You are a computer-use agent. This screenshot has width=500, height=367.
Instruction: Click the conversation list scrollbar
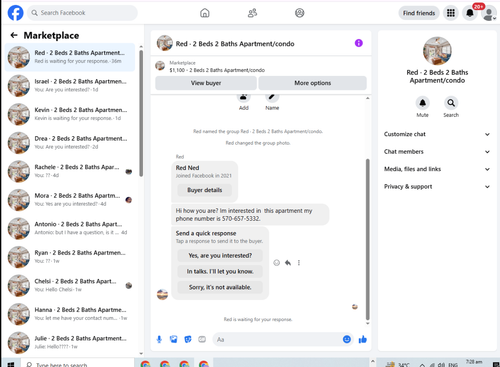point(141,113)
